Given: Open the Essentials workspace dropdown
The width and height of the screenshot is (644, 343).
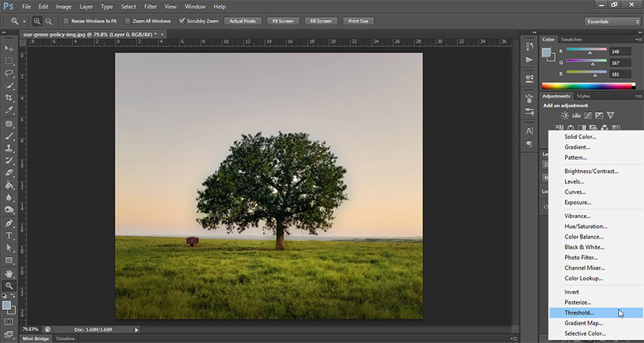Looking at the screenshot, I should [612, 21].
